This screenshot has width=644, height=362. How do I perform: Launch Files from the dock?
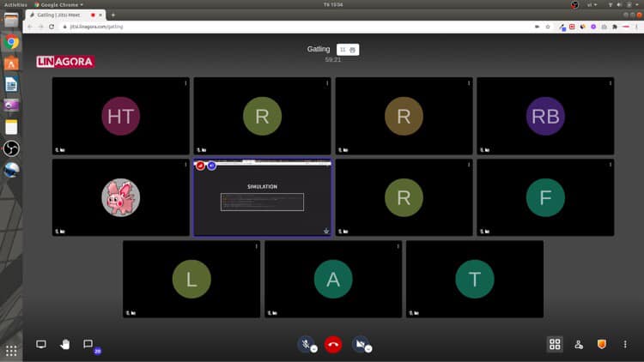[11, 21]
